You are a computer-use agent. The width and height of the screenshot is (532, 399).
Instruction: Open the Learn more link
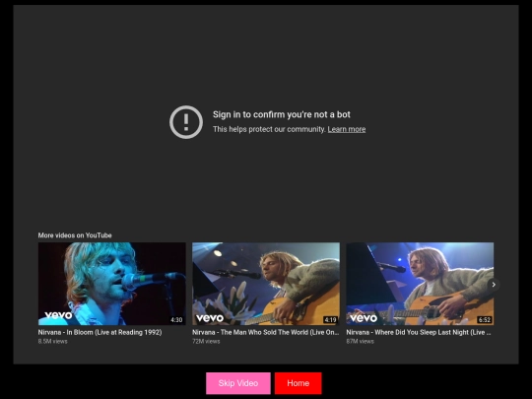347,129
